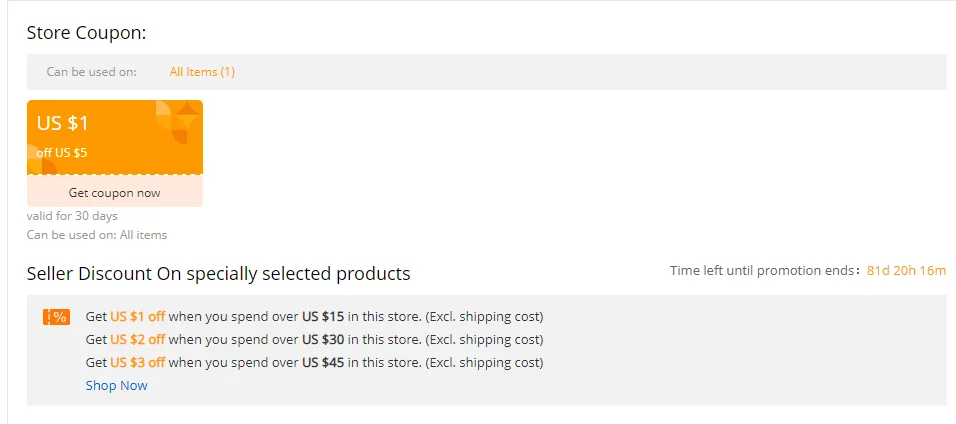Viewport: 956px width, 424px height.
Task: Click the 'valid for 30 days' note
Action: point(72,216)
